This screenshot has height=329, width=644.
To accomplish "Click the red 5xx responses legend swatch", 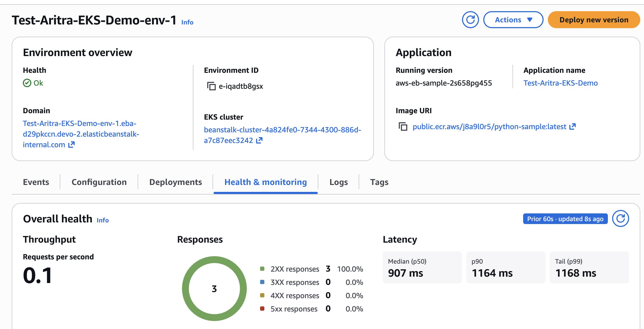I will click(x=262, y=309).
